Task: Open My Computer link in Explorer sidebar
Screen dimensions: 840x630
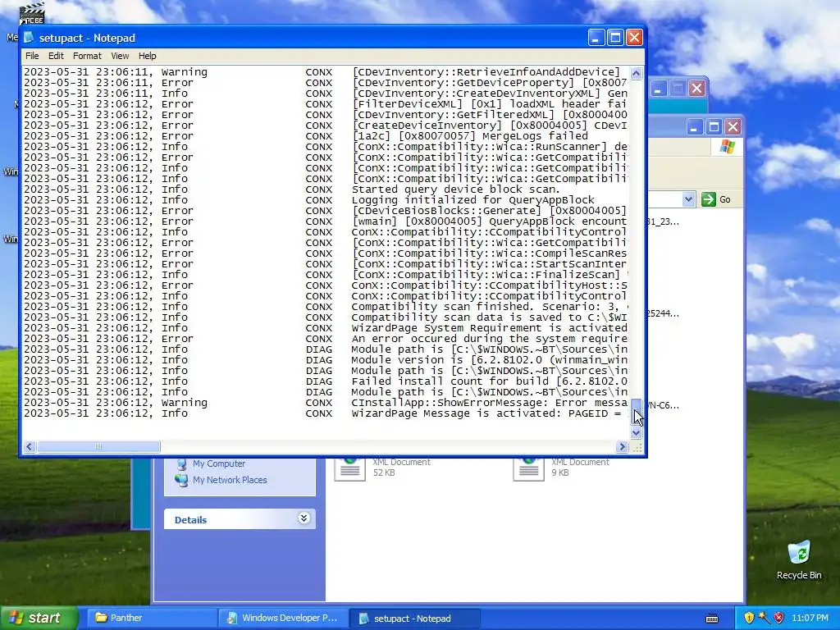Action: click(219, 463)
